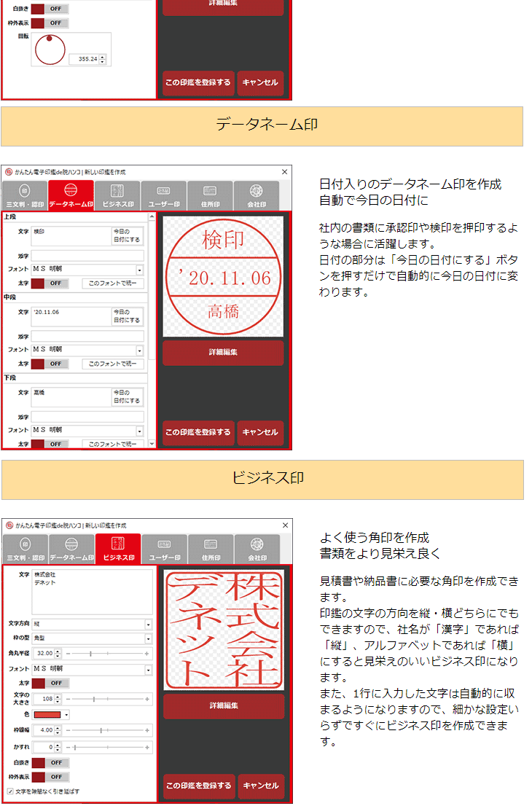Click ユーザー印 tab icon in the データネーム印 window
Image resolution: width=532 pixels, height=806 pixels.
(164, 191)
